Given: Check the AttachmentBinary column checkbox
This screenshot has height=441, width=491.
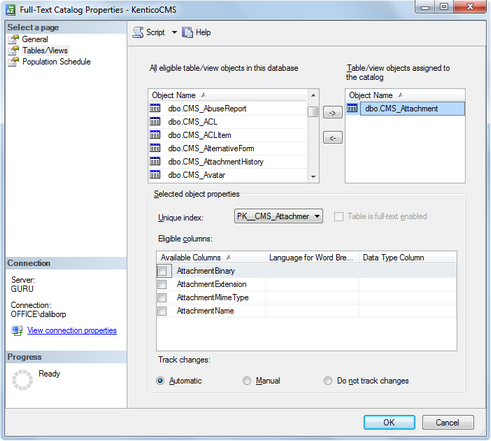Looking at the screenshot, I should pos(162,271).
